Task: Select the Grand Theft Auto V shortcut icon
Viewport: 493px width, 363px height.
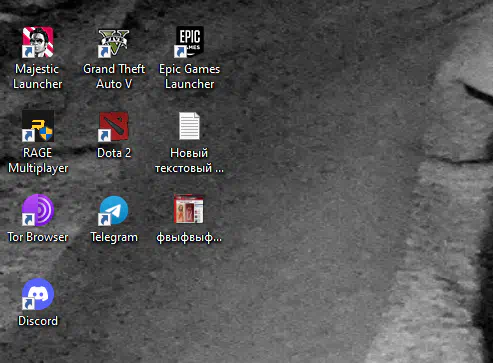Action: 113,42
